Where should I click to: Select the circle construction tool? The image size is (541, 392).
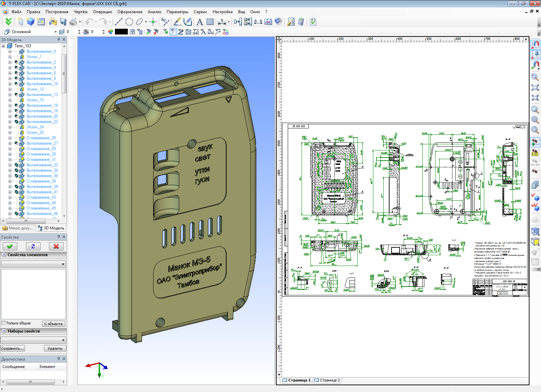[129, 22]
